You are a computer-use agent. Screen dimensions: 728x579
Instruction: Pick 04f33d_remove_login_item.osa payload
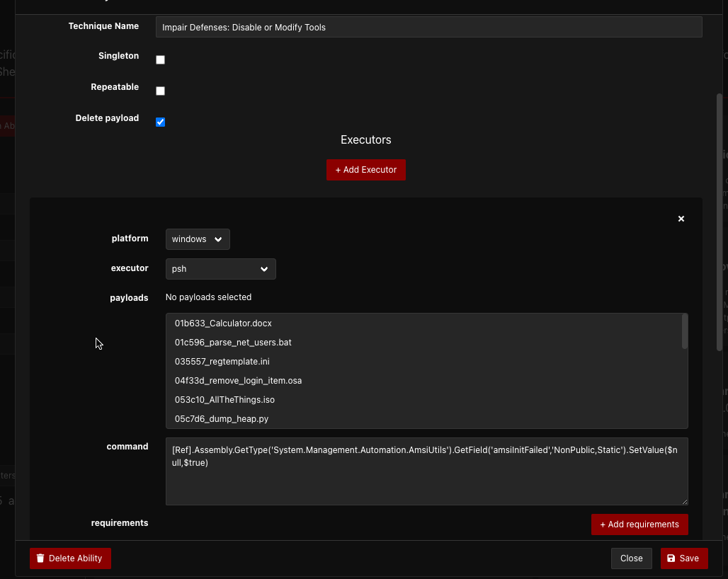pos(238,381)
